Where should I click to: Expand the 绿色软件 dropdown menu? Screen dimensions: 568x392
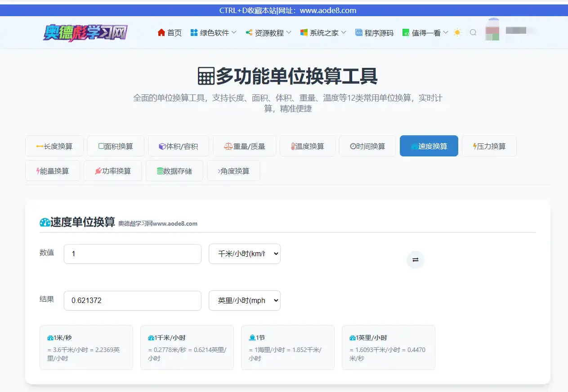213,33
